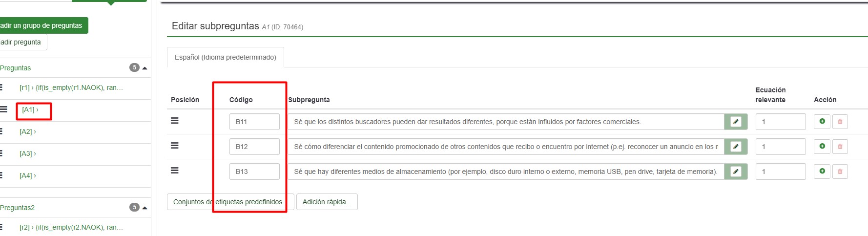Focus the relevance equation field for B12

780,147
